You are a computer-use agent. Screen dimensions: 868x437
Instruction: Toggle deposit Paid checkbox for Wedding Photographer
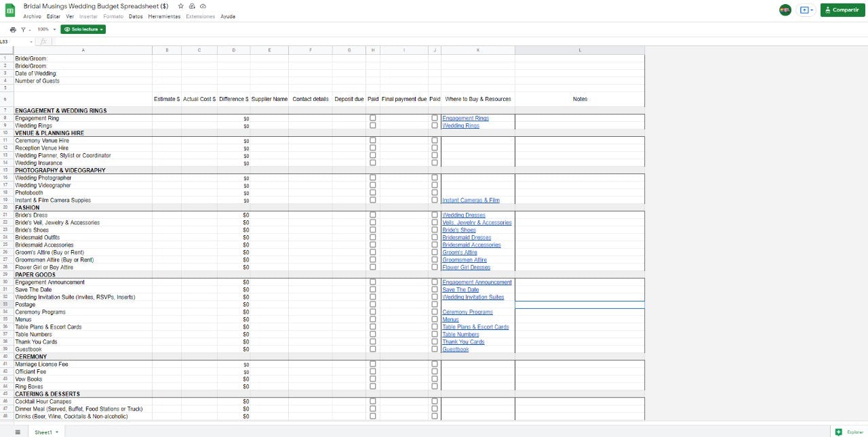pyautogui.click(x=372, y=178)
